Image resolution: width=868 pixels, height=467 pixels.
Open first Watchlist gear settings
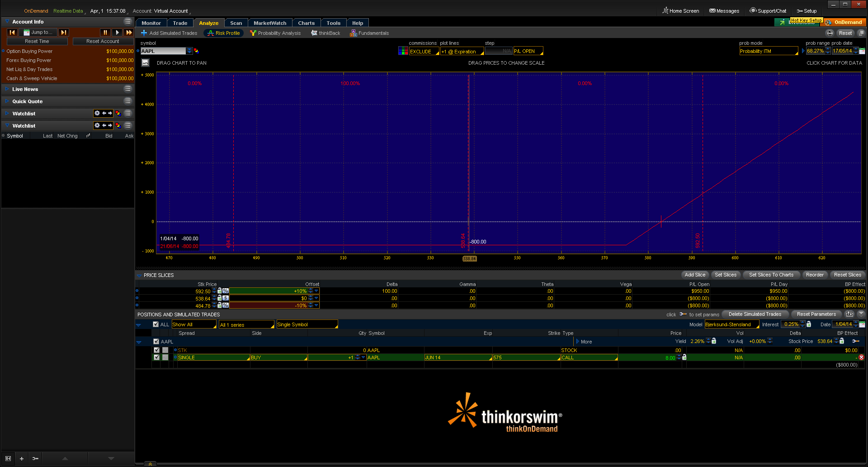pos(97,113)
